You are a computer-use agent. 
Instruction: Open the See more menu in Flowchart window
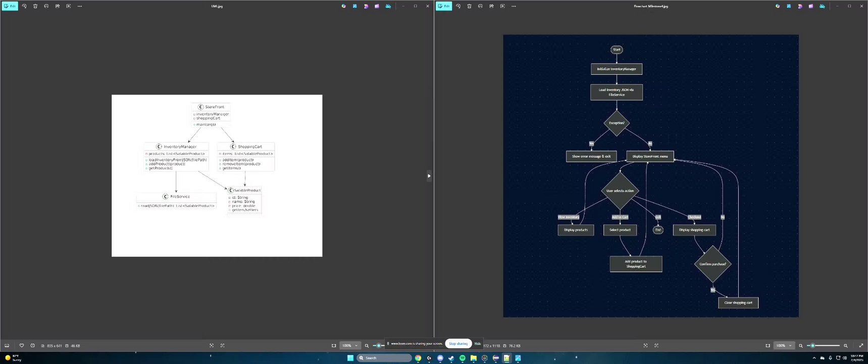tap(514, 6)
